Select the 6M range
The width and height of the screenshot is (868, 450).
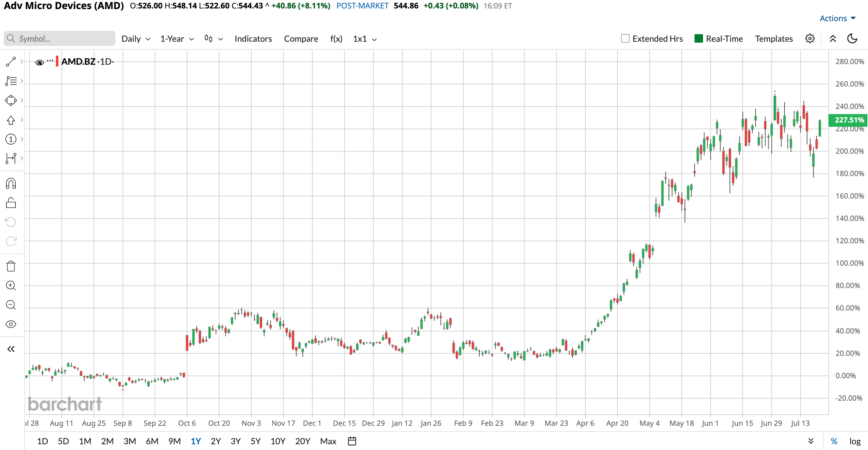(x=152, y=441)
